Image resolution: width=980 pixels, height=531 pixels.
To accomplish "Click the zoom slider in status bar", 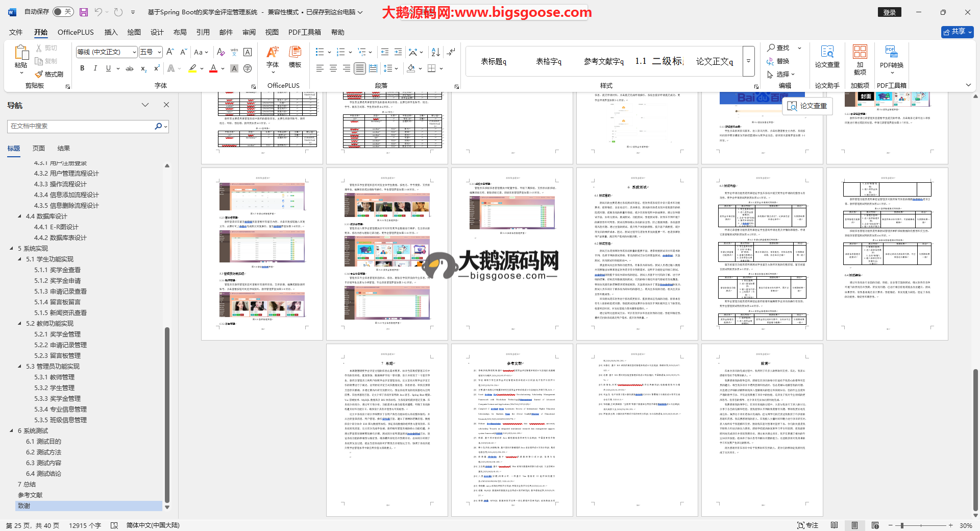I will [902, 525].
